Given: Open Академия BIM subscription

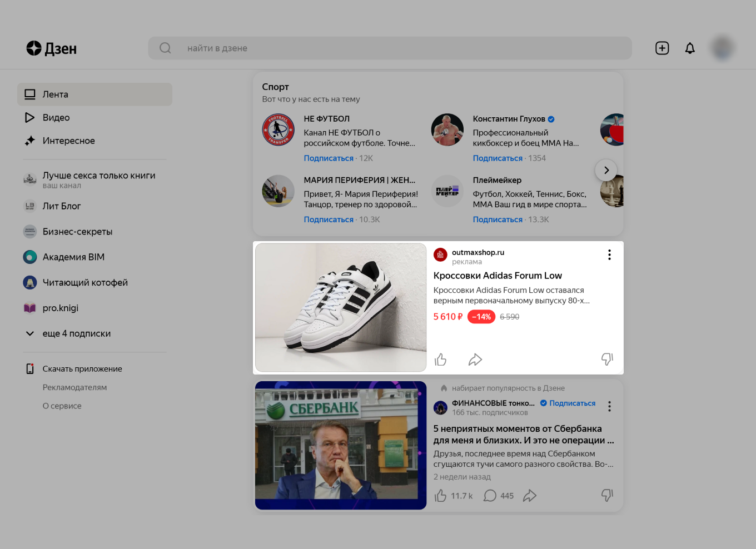Looking at the screenshot, I should 73,257.
